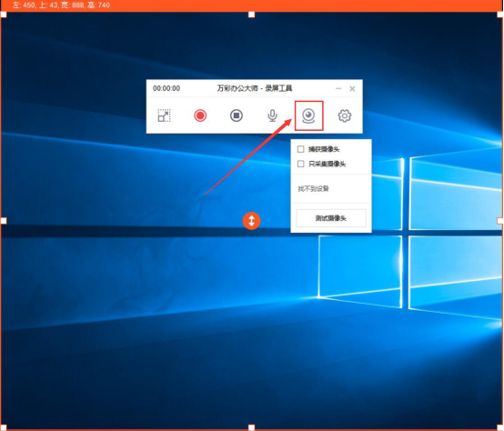This screenshot has width=504, height=431.
Task: Toggle the webcam camera icon
Action: (308, 116)
